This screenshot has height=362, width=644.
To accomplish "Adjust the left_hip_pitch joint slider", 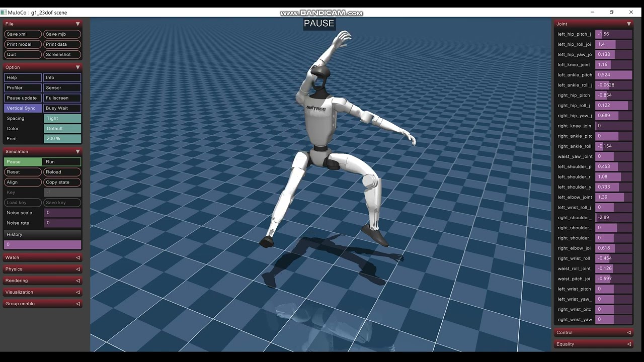I will coord(613,34).
